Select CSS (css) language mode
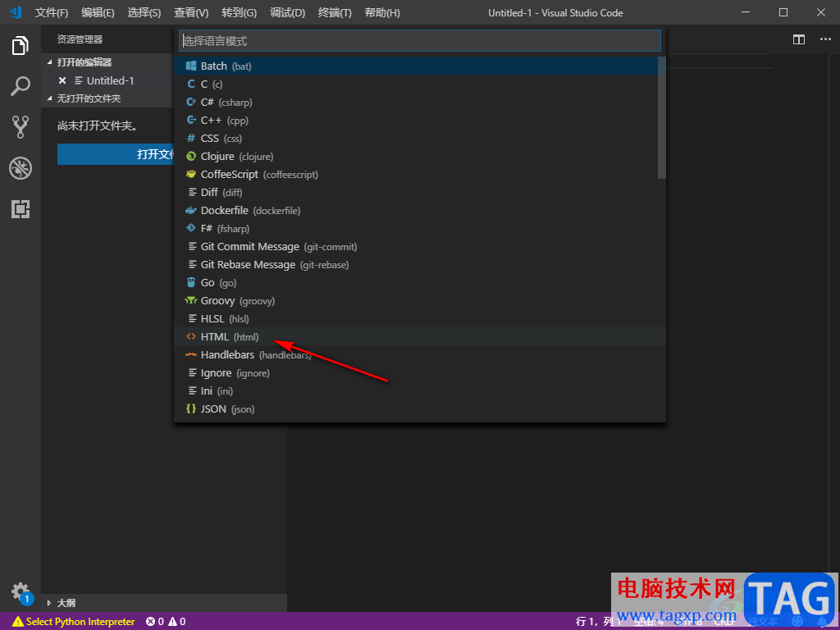This screenshot has height=630, width=840. click(x=420, y=138)
